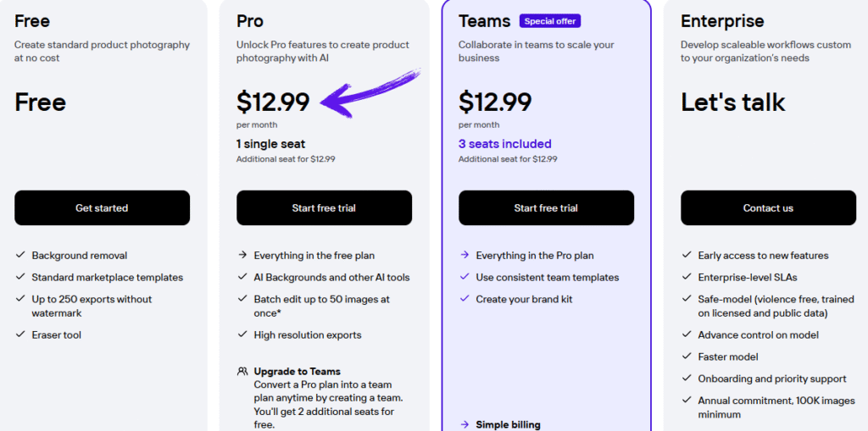Click arrow icon beside Everything in the free plan
Image resolution: width=868 pixels, height=431 pixels.
point(242,255)
